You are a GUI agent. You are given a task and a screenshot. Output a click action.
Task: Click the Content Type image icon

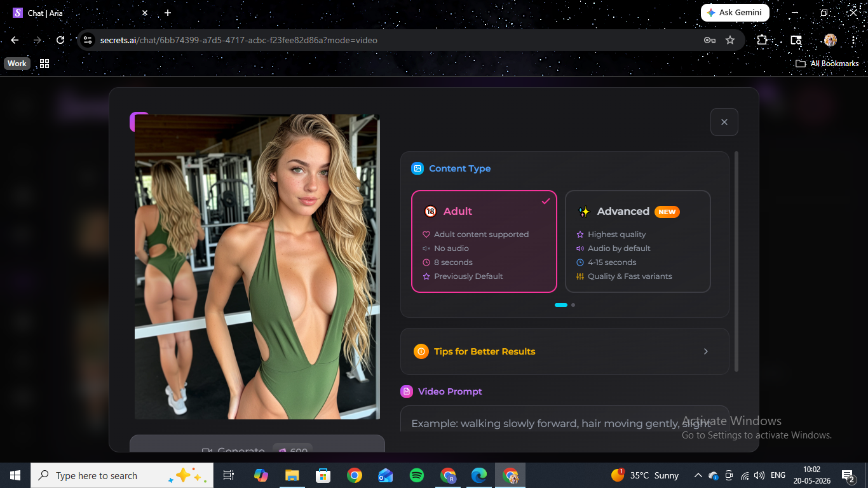coord(417,168)
